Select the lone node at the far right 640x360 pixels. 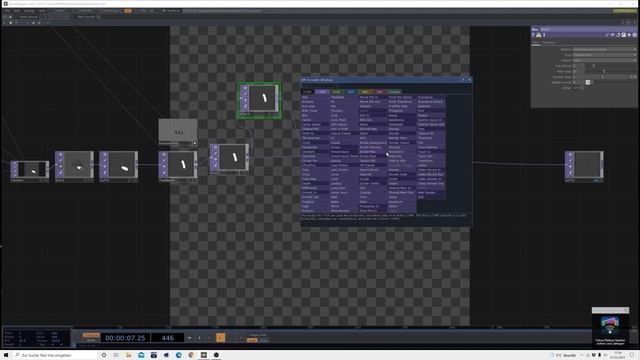tap(584, 166)
